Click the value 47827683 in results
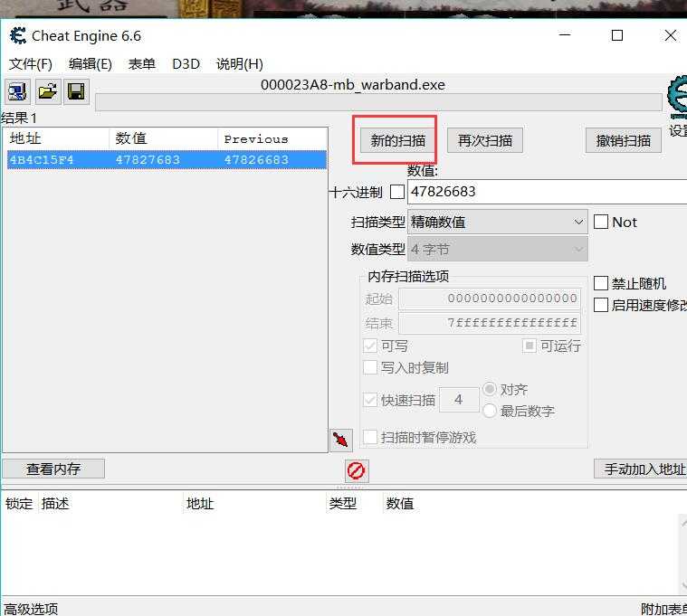Viewport: 687px width, 616px height. pos(148,160)
